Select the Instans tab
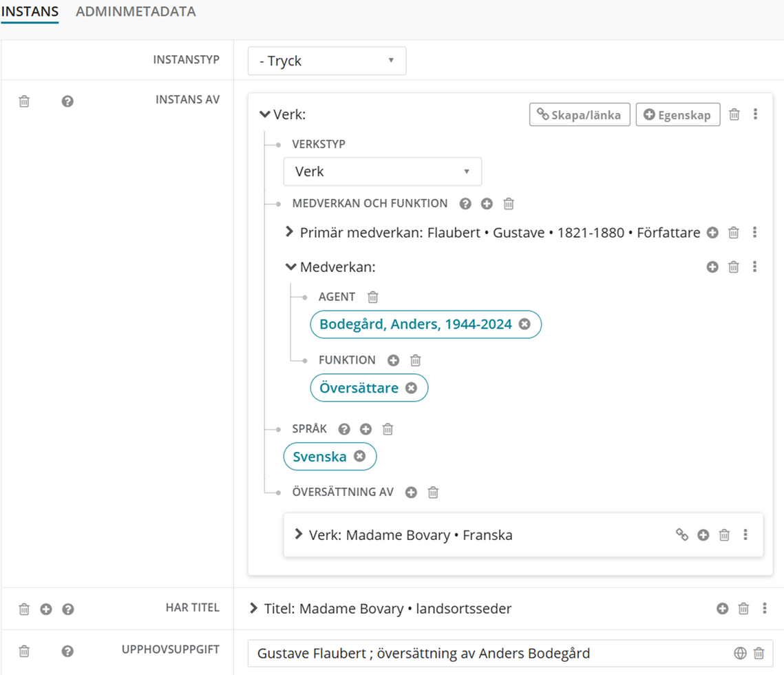 tap(30, 12)
